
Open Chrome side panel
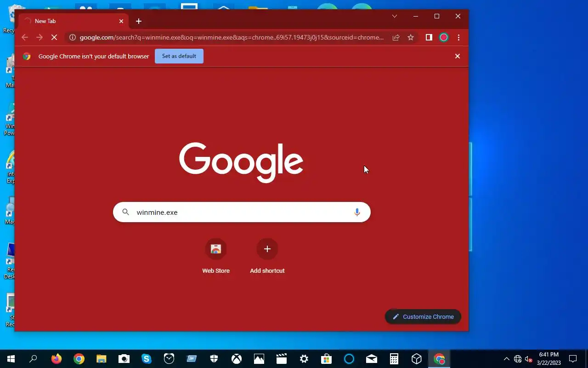tap(429, 38)
